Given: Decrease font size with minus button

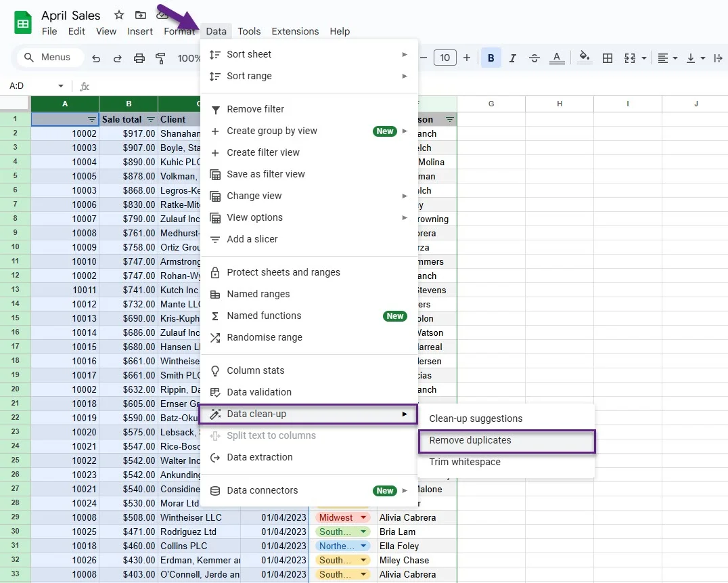Looking at the screenshot, I should click(424, 58).
